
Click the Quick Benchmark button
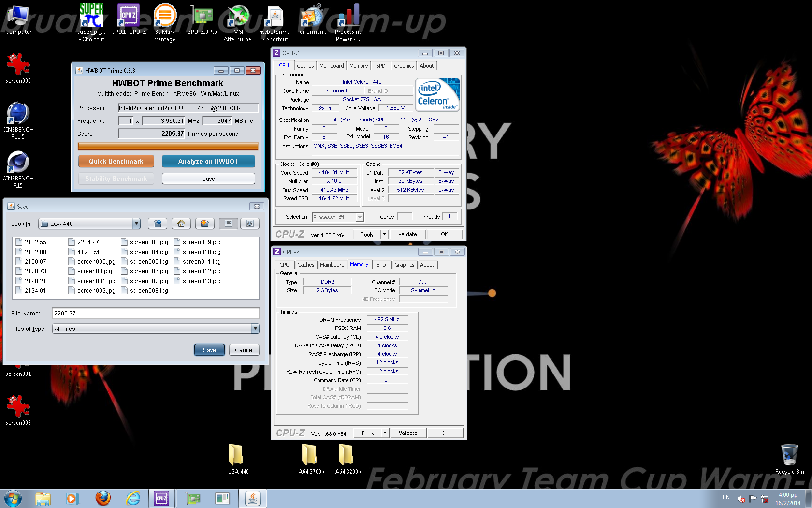(116, 161)
